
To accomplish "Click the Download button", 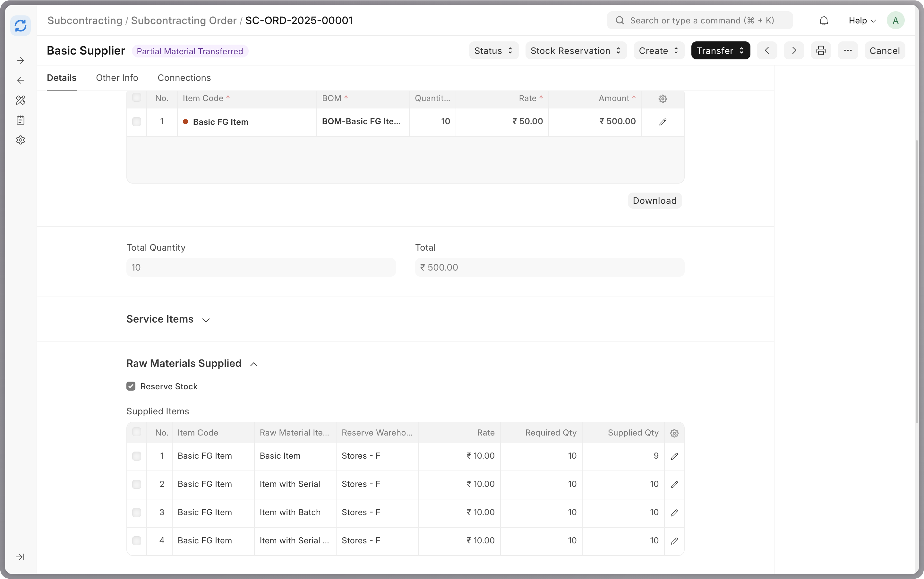I will 654,201.
